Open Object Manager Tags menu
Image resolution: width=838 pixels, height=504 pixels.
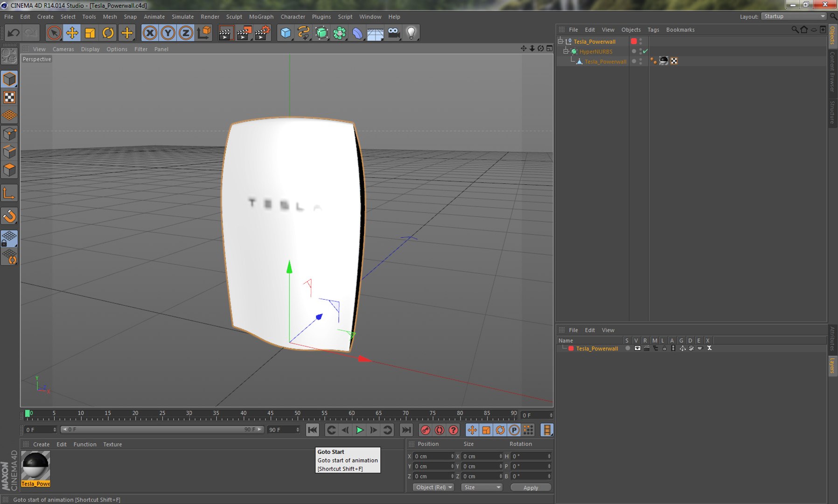(x=653, y=29)
